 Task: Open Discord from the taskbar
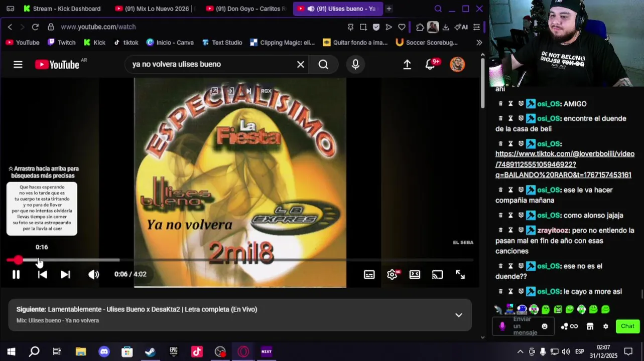(x=104, y=351)
